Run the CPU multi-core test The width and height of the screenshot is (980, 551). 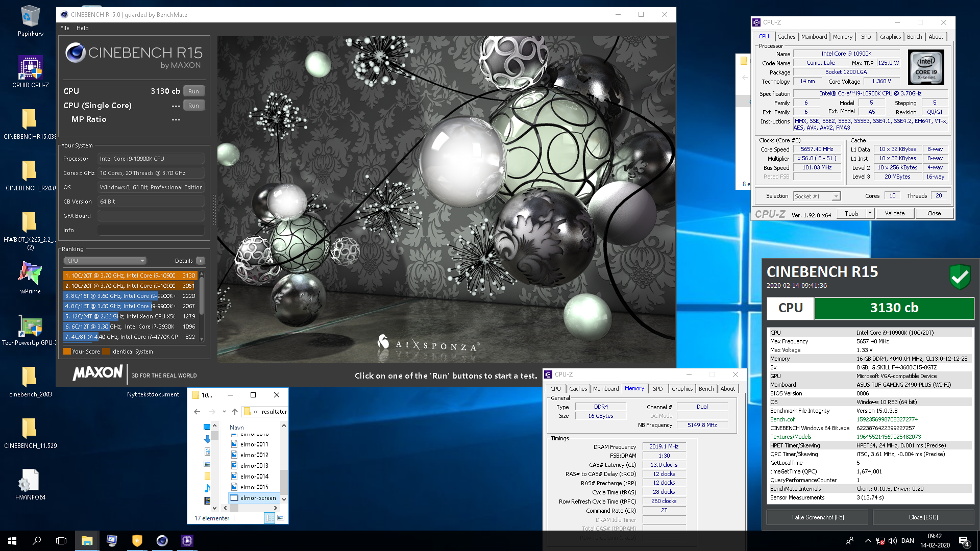coord(193,91)
